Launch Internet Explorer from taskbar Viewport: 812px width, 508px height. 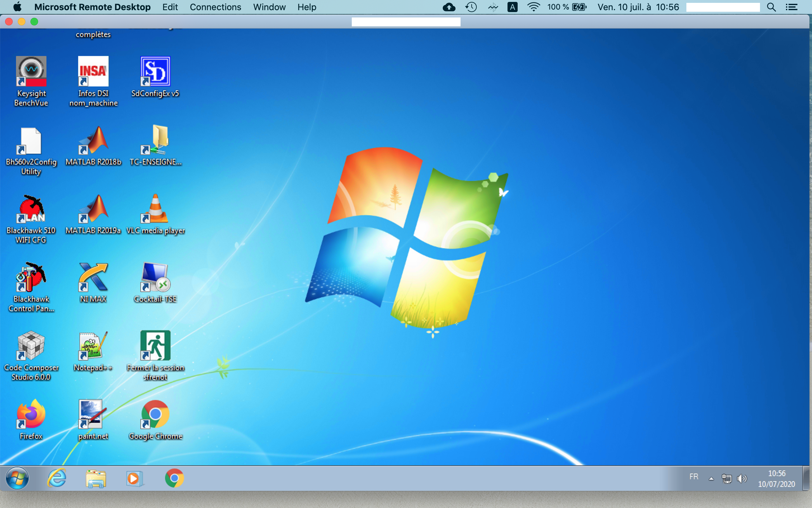[57, 478]
